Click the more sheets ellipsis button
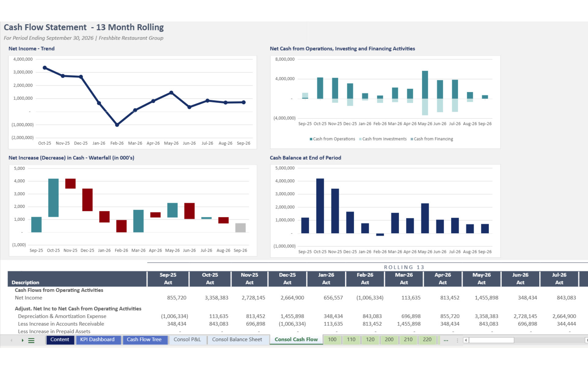 point(446,340)
